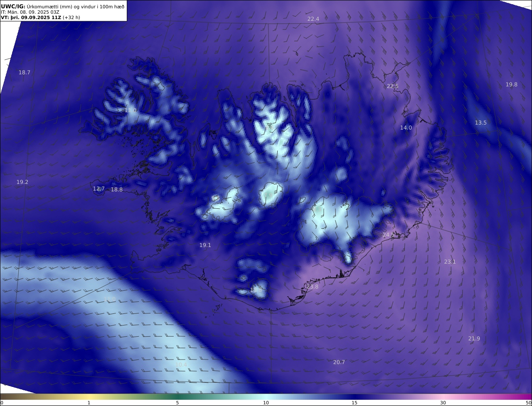Click the 23.1 value label on the map
The image size is (532, 406).
click(x=450, y=262)
